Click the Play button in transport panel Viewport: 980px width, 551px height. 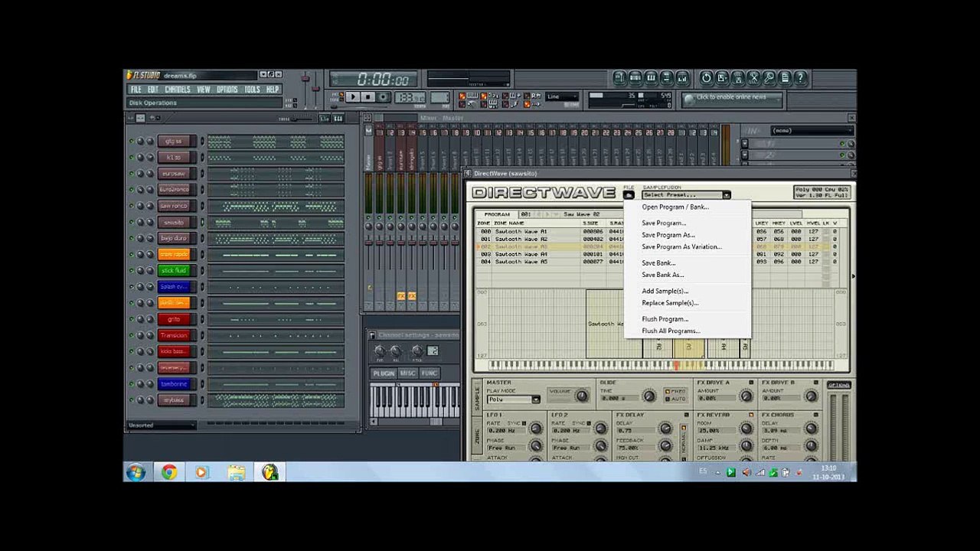click(x=352, y=97)
